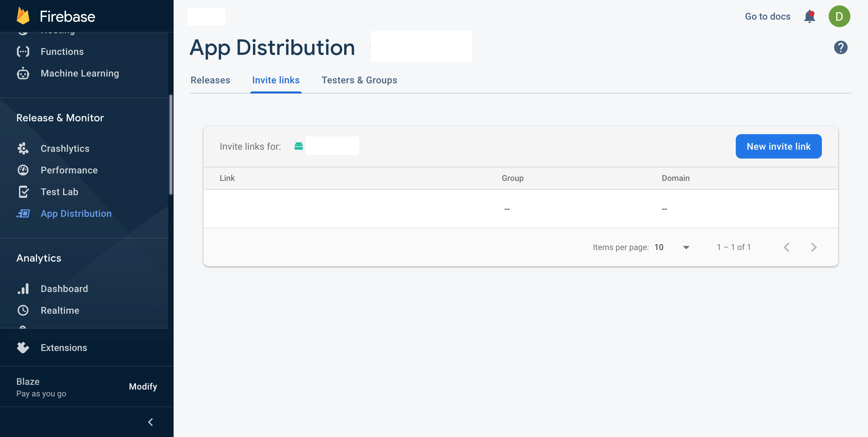Open the Test Lab checklist icon
Screen dimensions: 868x437
[x=23, y=192]
